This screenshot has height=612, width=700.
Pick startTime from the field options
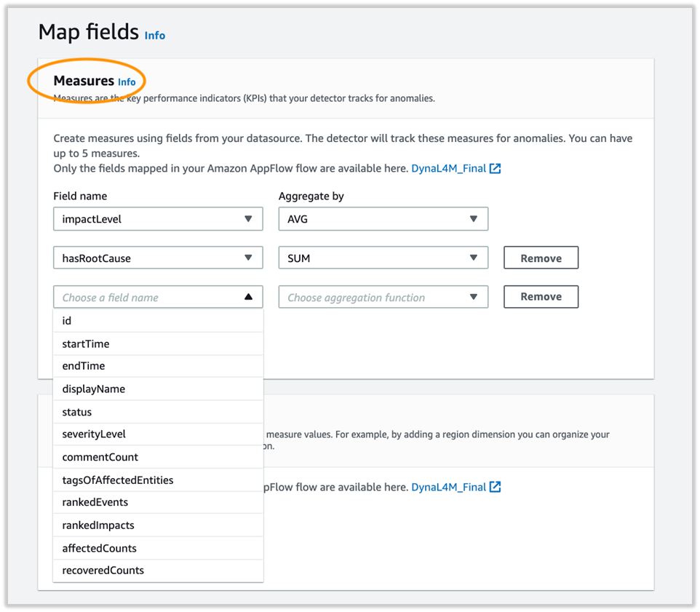158,343
